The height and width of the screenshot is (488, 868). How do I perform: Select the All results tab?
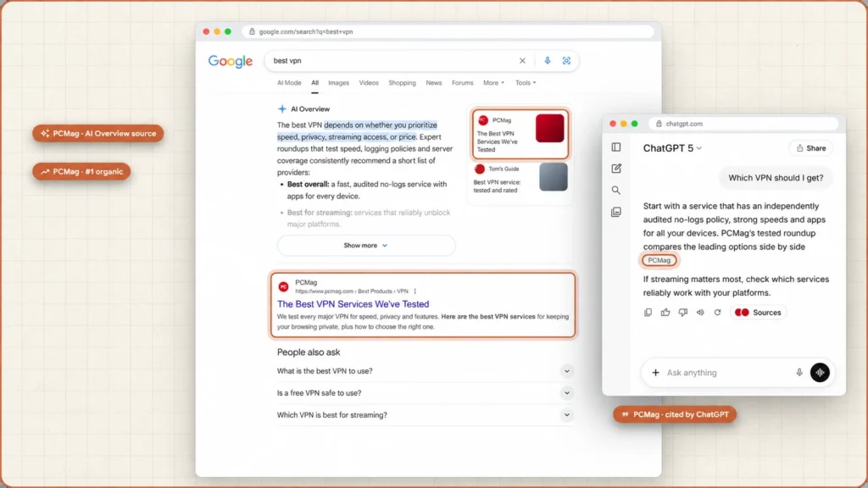(314, 83)
